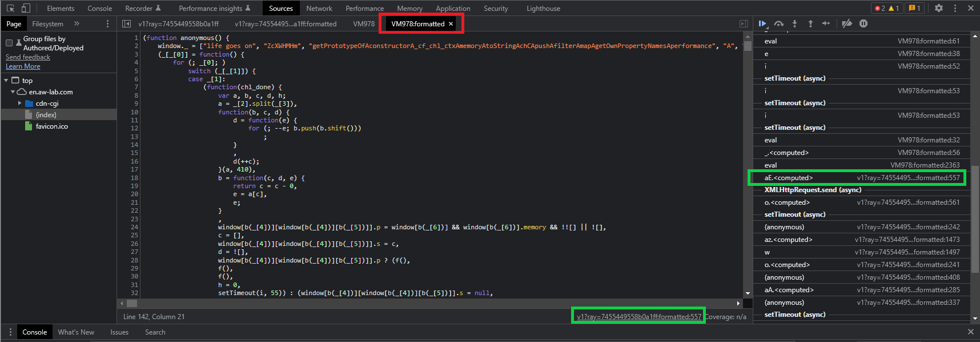Select the cdn-cgi folder

47,104
